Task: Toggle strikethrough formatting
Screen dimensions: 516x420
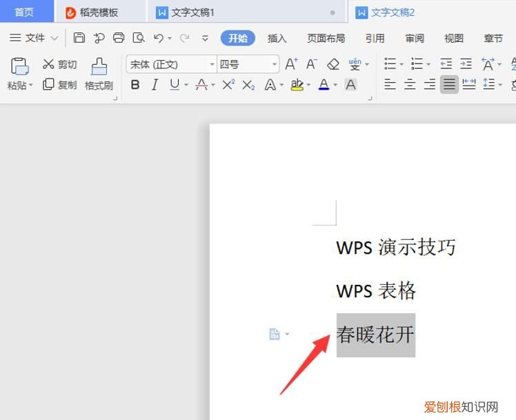Action: [201, 85]
